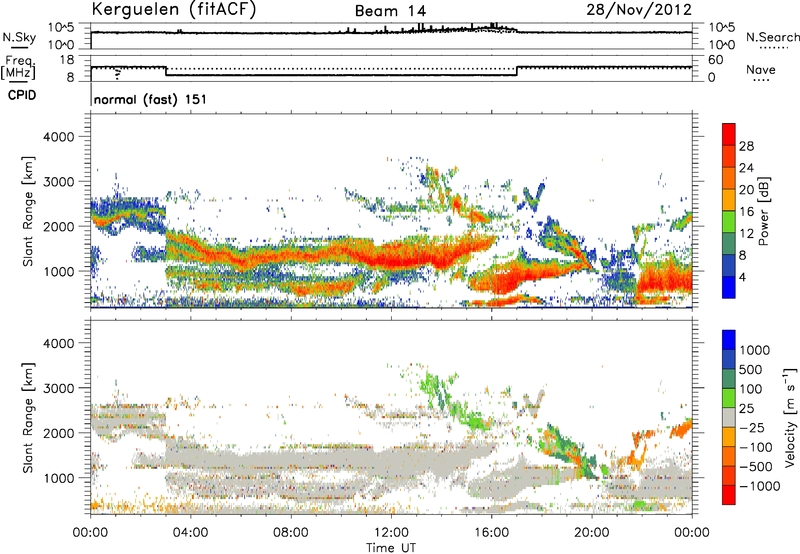Click the frequency step-up line at 17:00
The height and width of the screenshot is (554, 800).
click(x=517, y=71)
